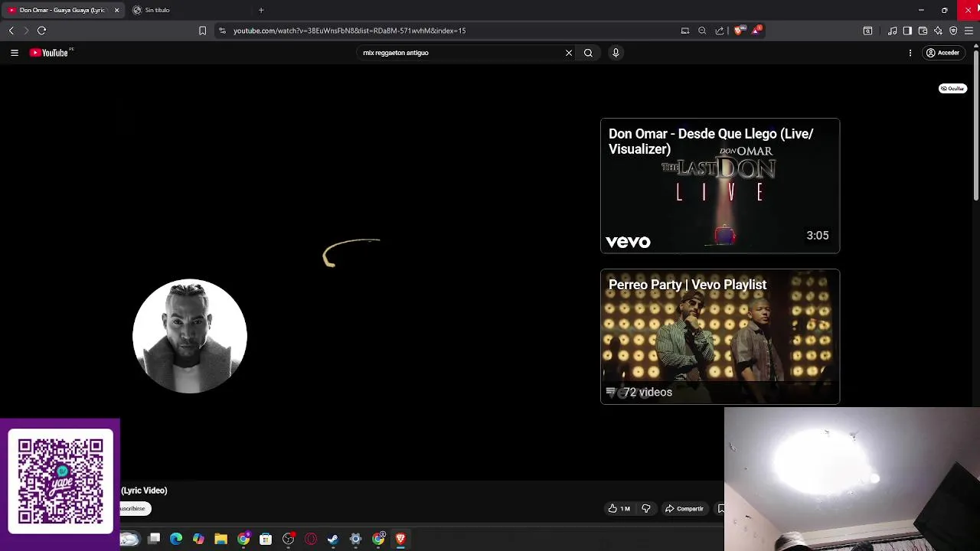The height and width of the screenshot is (551, 980).
Task: Open the YouTube hamburger guide menu
Action: pyautogui.click(x=15, y=53)
